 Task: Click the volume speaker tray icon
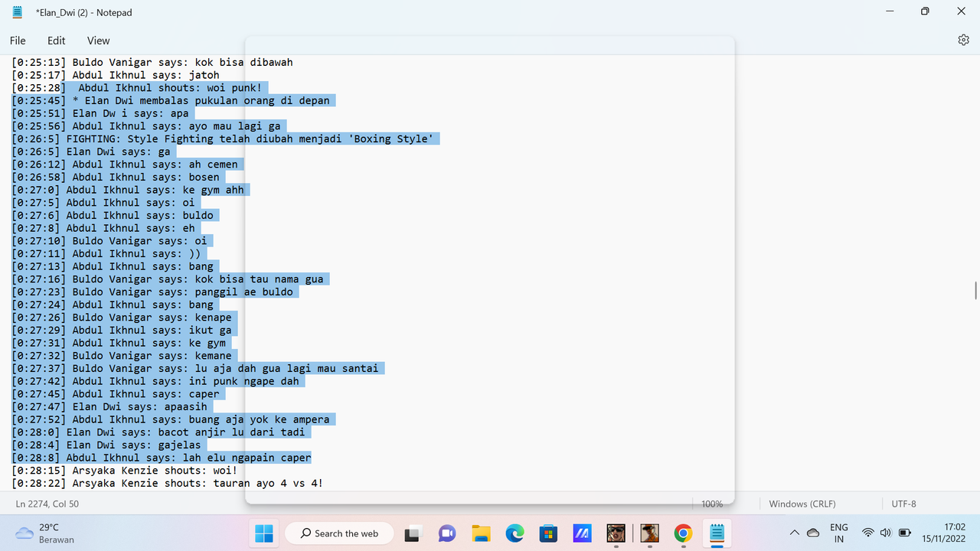pyautogui.click(x=886, y=533)
